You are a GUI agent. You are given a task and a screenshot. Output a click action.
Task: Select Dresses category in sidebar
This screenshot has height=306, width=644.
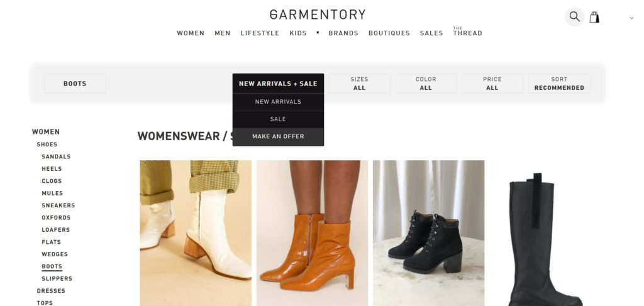coord(51,291)
